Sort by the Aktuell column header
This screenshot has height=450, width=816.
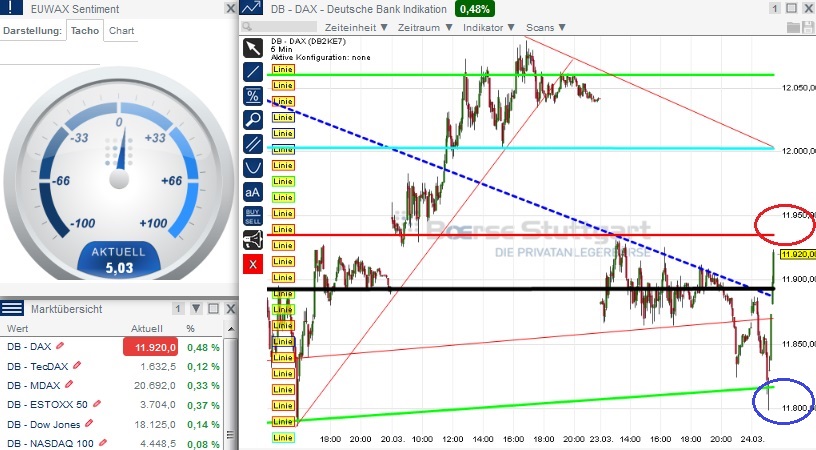point(147,329)
